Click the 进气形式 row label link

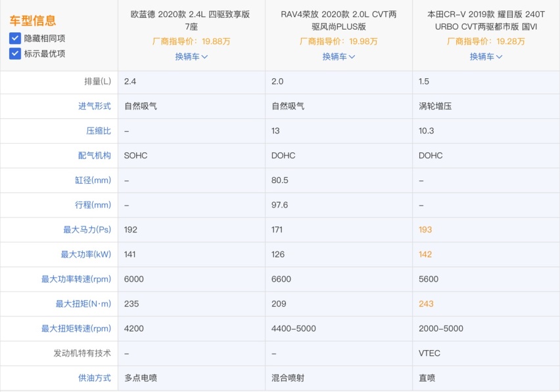tap(95, 106)
